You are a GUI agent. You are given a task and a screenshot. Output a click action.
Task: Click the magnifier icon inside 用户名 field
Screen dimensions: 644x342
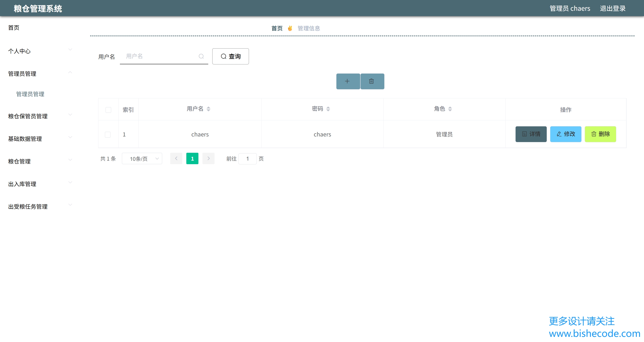point(201,56)
